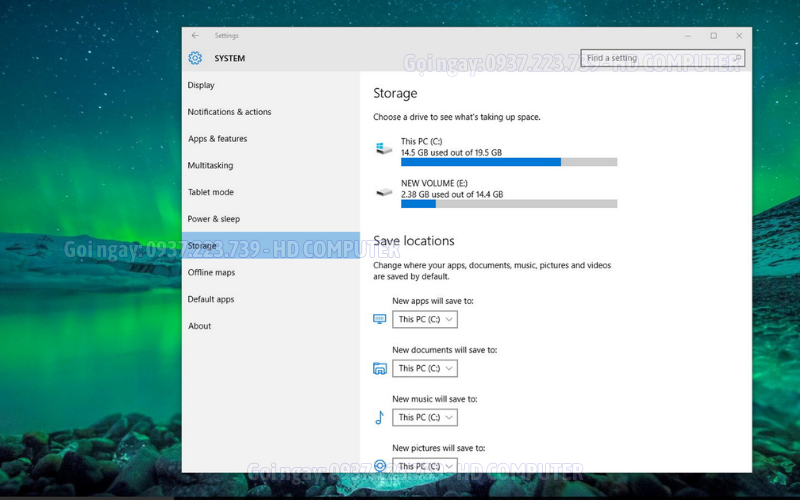Viewport: 800px width, 500px height.
Task: Click the SYSTEM gear icon
Action: 195,58
